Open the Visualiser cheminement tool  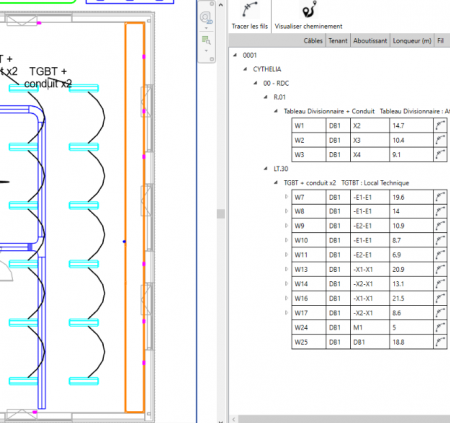309,10
